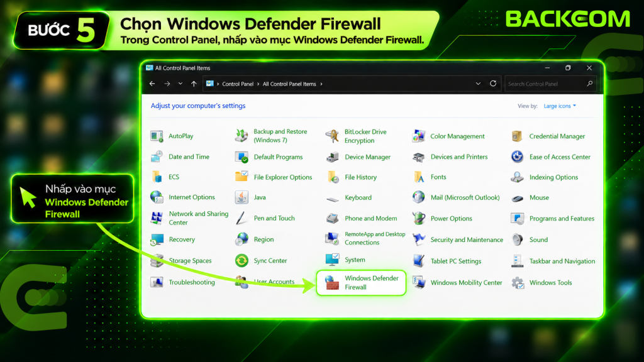Focus the Search Control Panel field
The width and height of the screenshot is (644, 362).
tap(550, 84)
